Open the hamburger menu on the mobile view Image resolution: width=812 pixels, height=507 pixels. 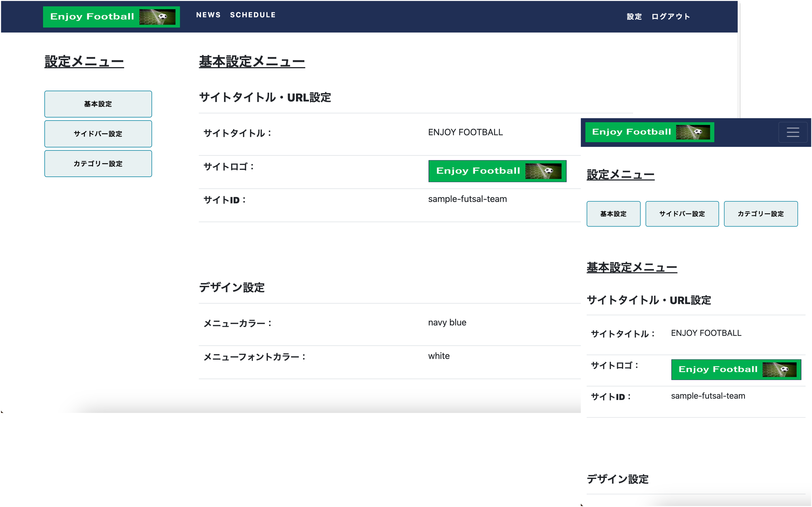pyautogui.click(x=793, y=132)
